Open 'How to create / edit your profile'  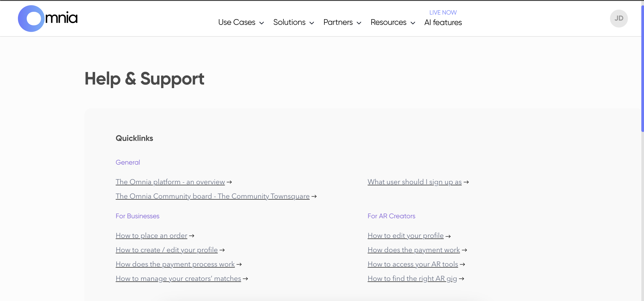pos(166,250)
